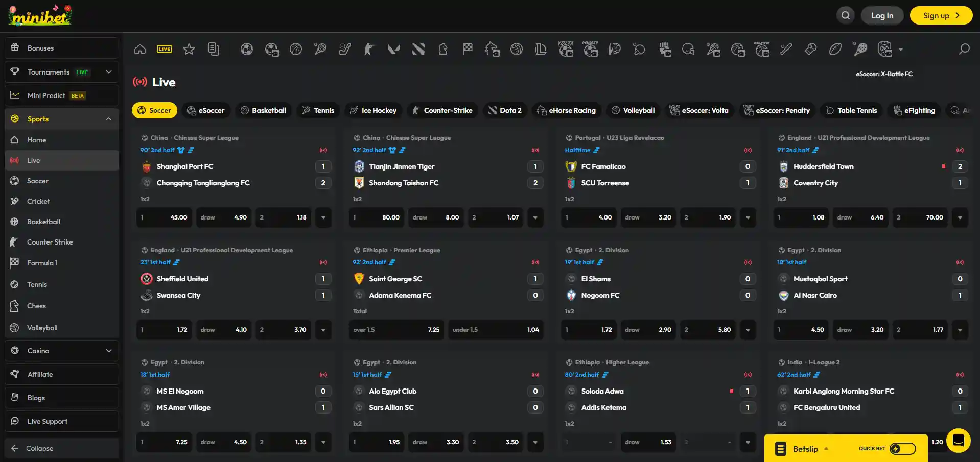Screen dimensions: 980x462
Task: Open the Volta eSoccer icon in the toolbar
Action: coord(566,49)
